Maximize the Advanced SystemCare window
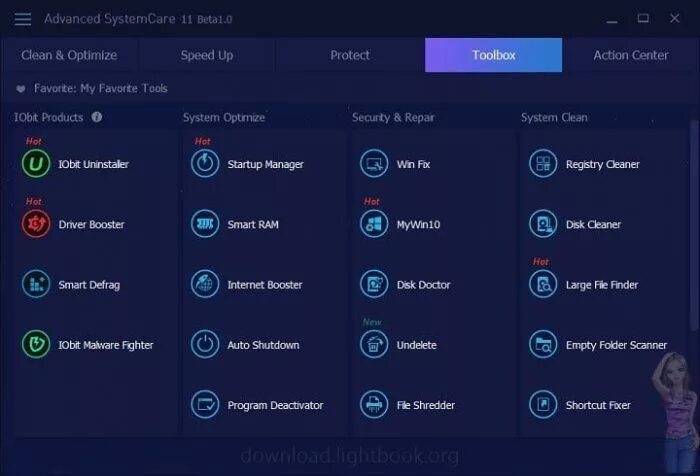 (x=643, y=18)
